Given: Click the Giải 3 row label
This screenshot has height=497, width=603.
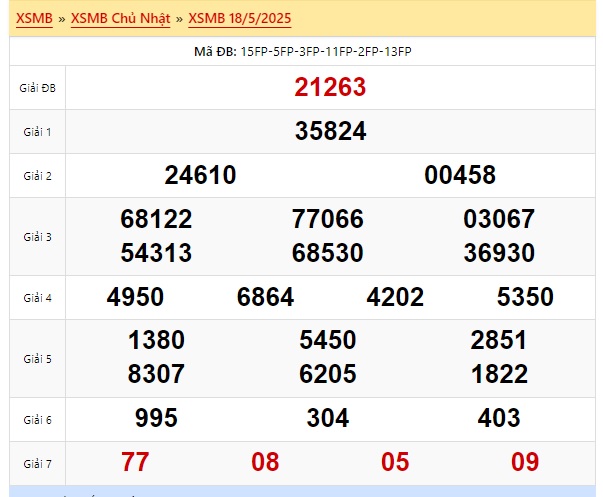Looking at the screenshot, I should tap(37, 237).
